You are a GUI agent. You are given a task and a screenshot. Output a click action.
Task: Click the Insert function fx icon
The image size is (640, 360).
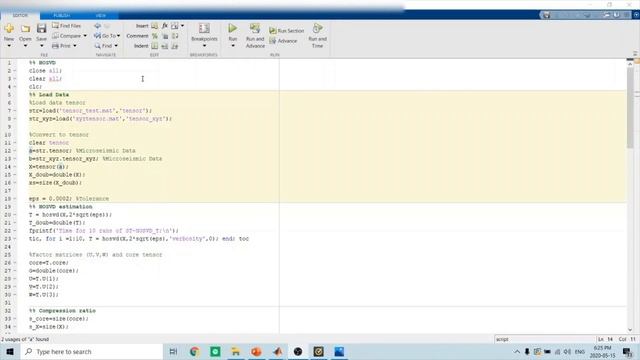165,26
